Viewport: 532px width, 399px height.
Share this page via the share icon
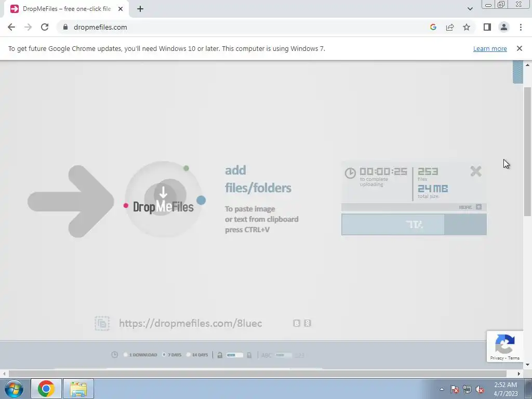point(450,27)
